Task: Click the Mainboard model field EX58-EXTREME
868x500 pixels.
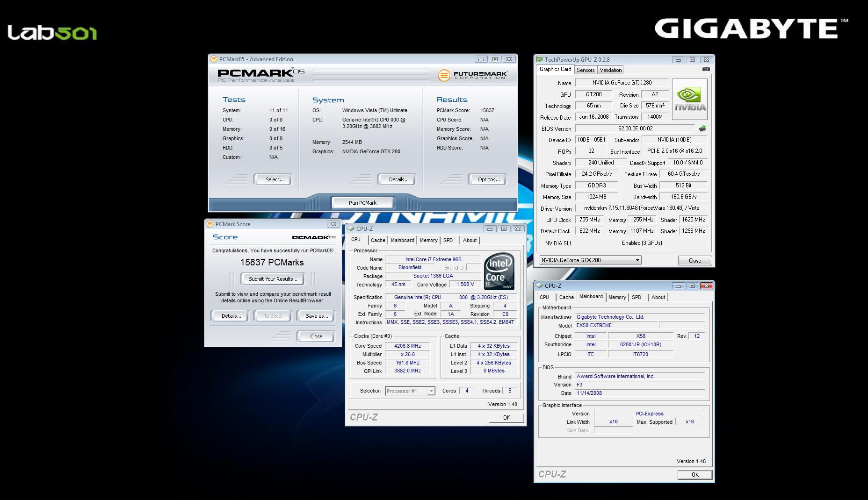Action: click(x=616, y=326)
